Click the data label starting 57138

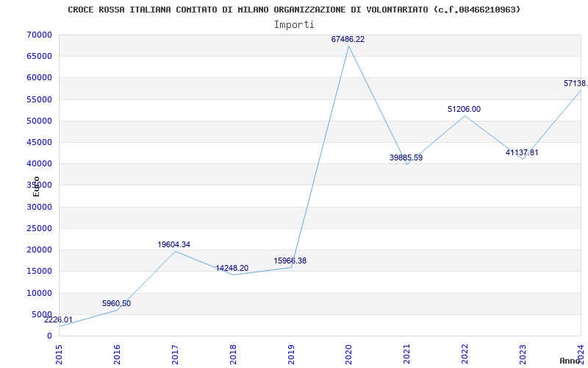576,83
